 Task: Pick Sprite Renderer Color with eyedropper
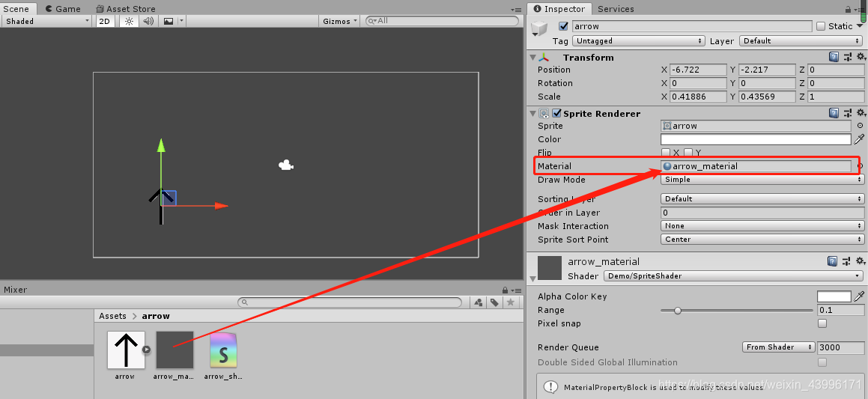(860, 139)
